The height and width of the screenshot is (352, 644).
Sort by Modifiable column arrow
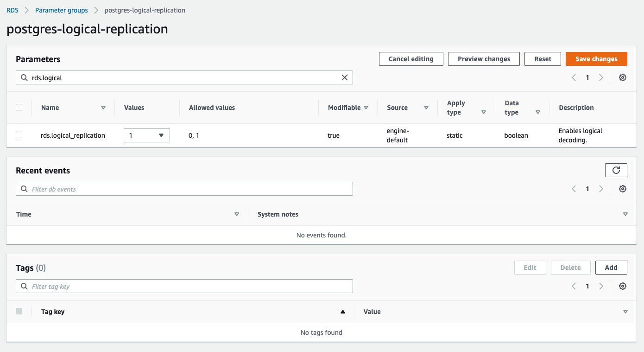click(366, 108)
